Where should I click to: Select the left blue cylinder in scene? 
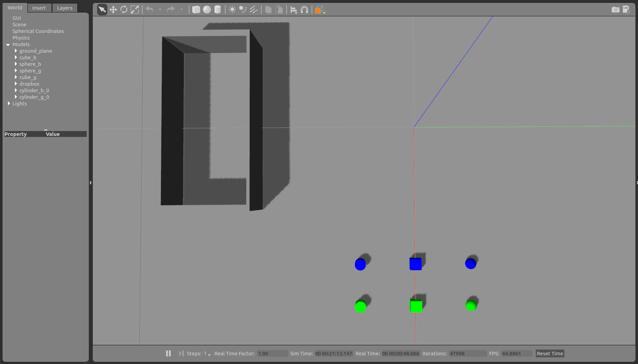coord(360,264)
